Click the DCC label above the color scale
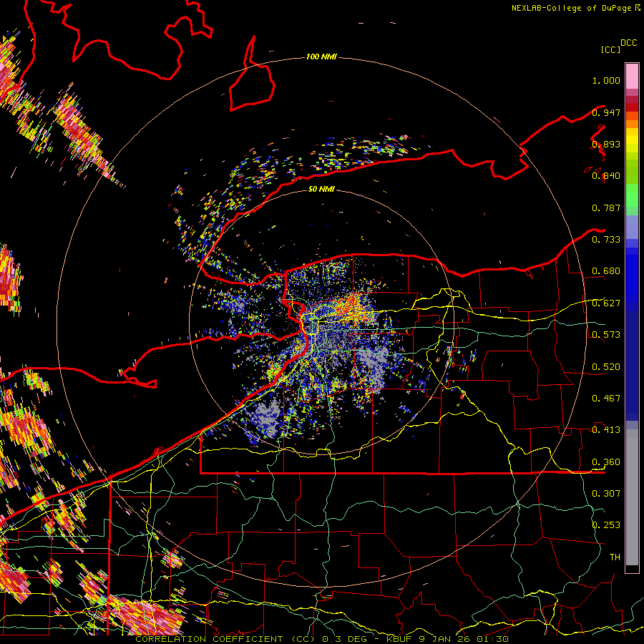 [x=628, y=43]
